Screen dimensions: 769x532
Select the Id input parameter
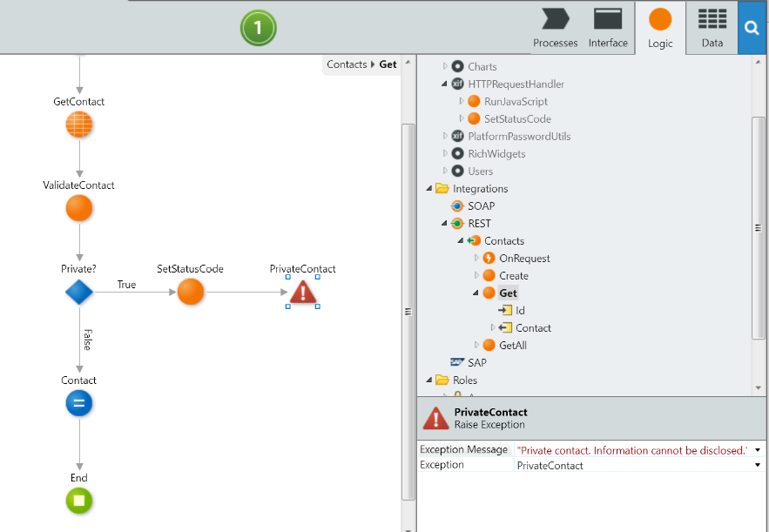519,311
